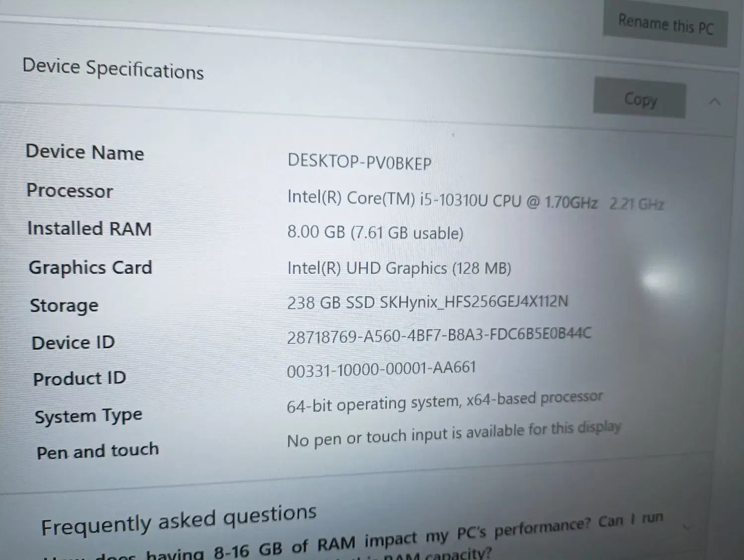Click the Processor label
The image size is (744, 560).
point(69,190)
